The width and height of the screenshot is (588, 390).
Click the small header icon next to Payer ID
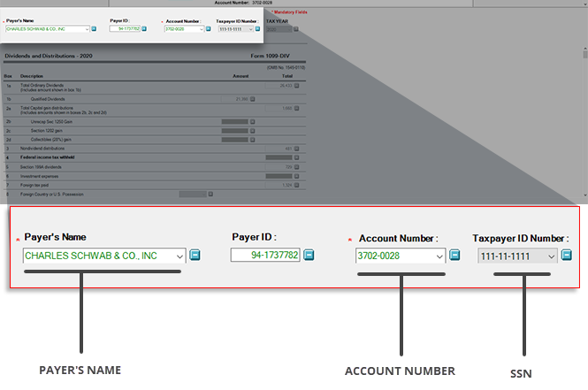(144, 29)
